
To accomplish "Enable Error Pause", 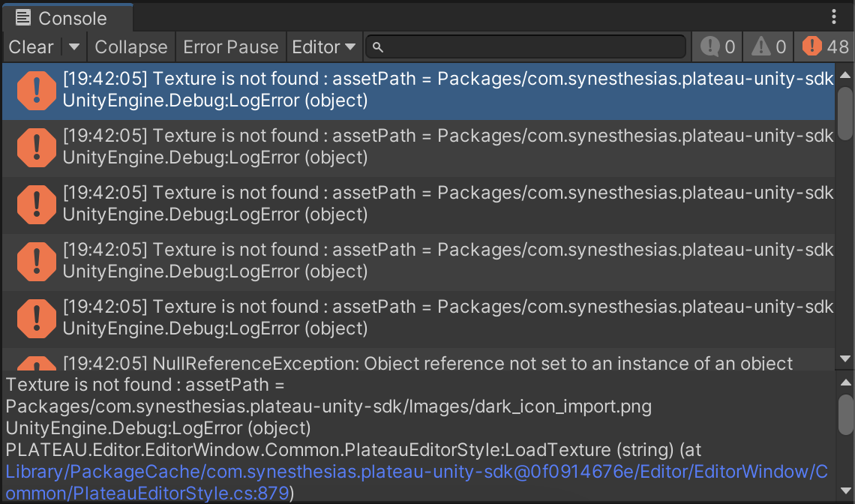I will [x=230, y=46].
